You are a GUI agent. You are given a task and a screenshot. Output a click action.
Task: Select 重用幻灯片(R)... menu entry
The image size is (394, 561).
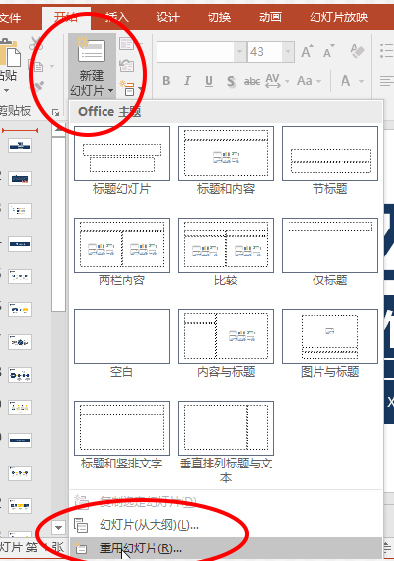click(x=226, y=548)
